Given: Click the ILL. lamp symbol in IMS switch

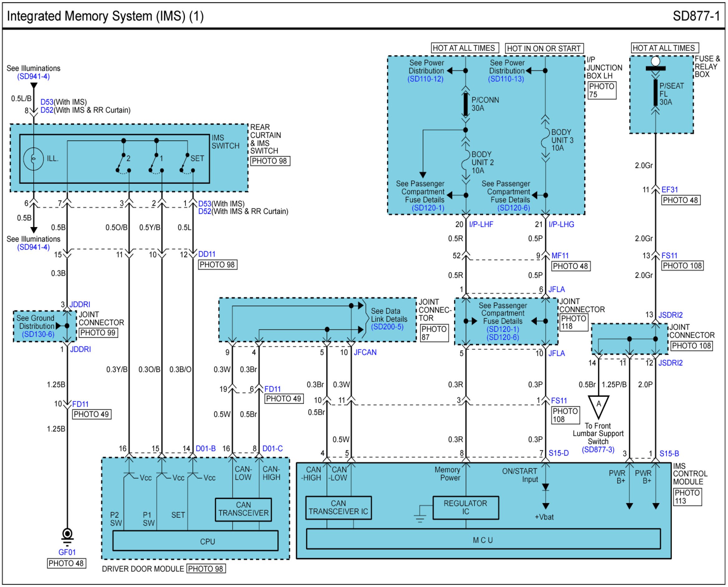Looking at the screenshot, I should tap(33, 158).
